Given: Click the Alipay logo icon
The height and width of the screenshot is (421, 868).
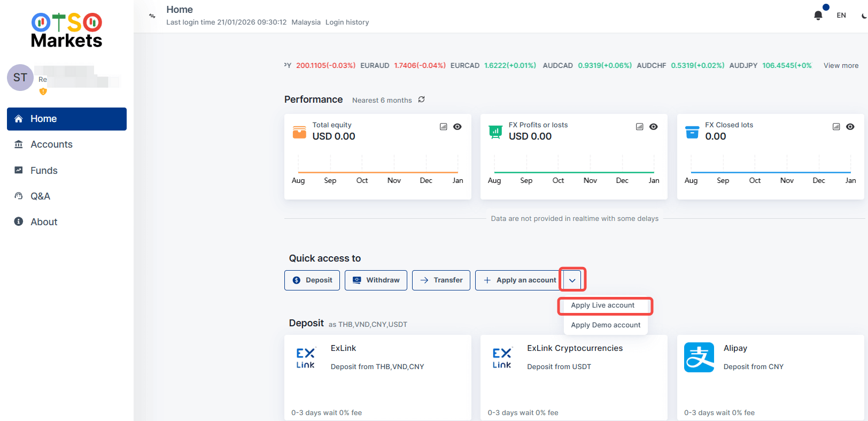Looking at the screenshot, I should (x=699, y=357).
